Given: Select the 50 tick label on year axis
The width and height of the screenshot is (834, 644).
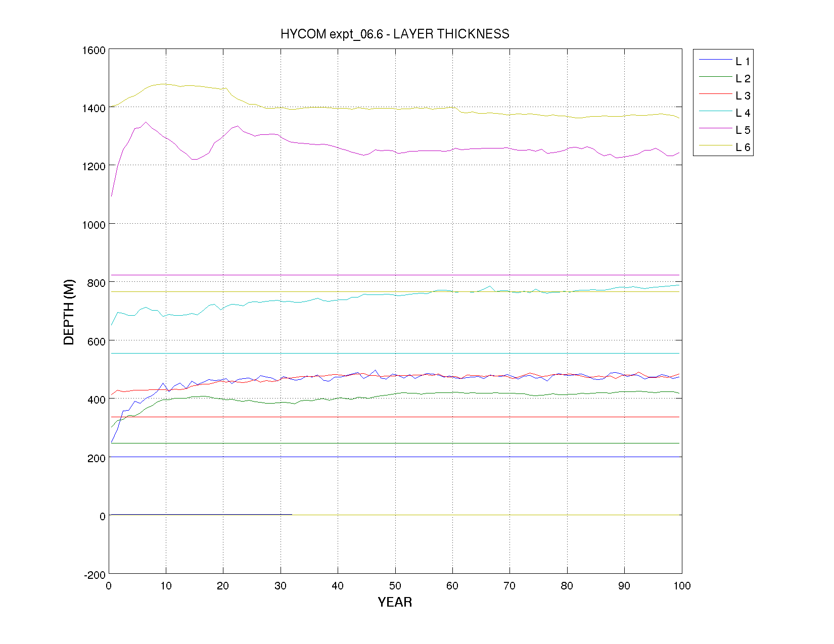Looking at the screenshot, I should (395, 586).
